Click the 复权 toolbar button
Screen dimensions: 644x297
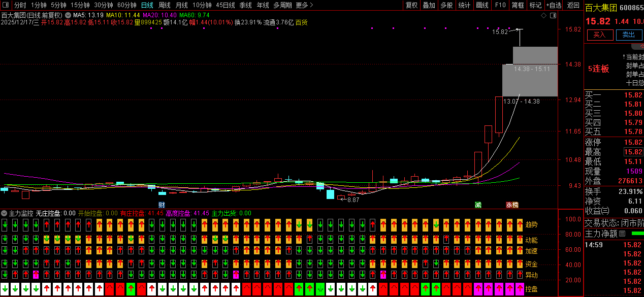pos(411,5)
